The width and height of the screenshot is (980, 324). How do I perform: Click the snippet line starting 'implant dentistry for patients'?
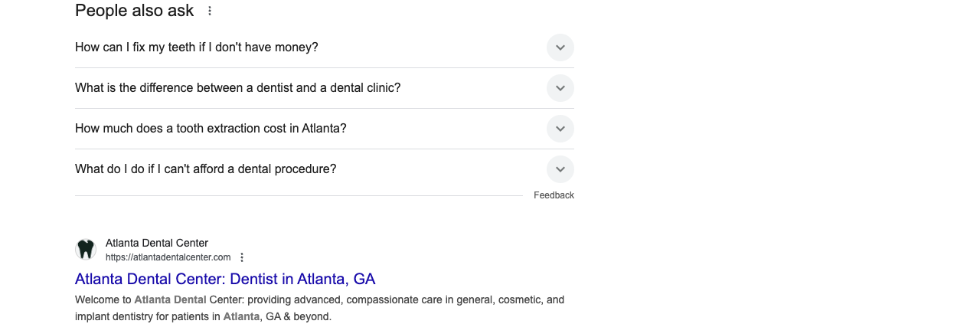coord(203,316)
